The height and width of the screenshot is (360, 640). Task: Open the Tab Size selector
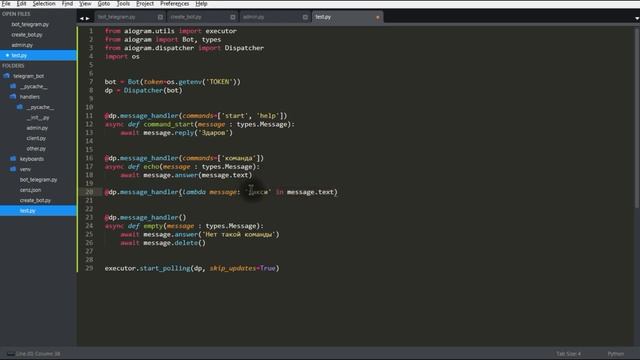coord(568,353)
